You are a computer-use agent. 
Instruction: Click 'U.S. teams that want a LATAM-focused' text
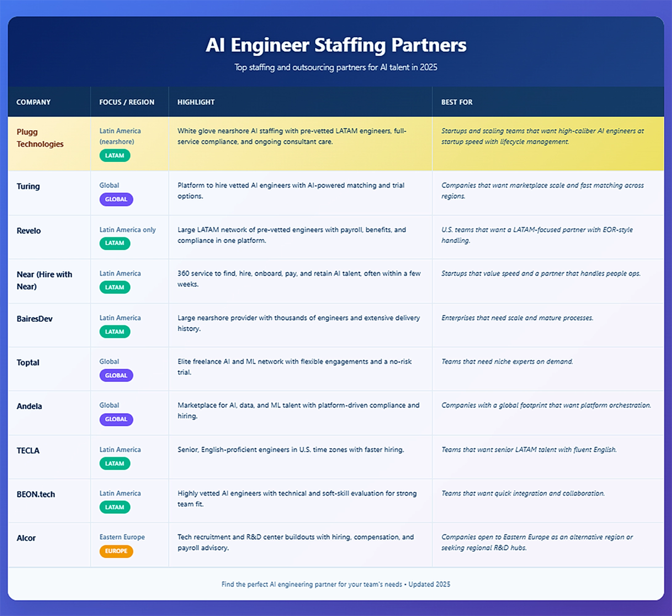tap(537, 235)
